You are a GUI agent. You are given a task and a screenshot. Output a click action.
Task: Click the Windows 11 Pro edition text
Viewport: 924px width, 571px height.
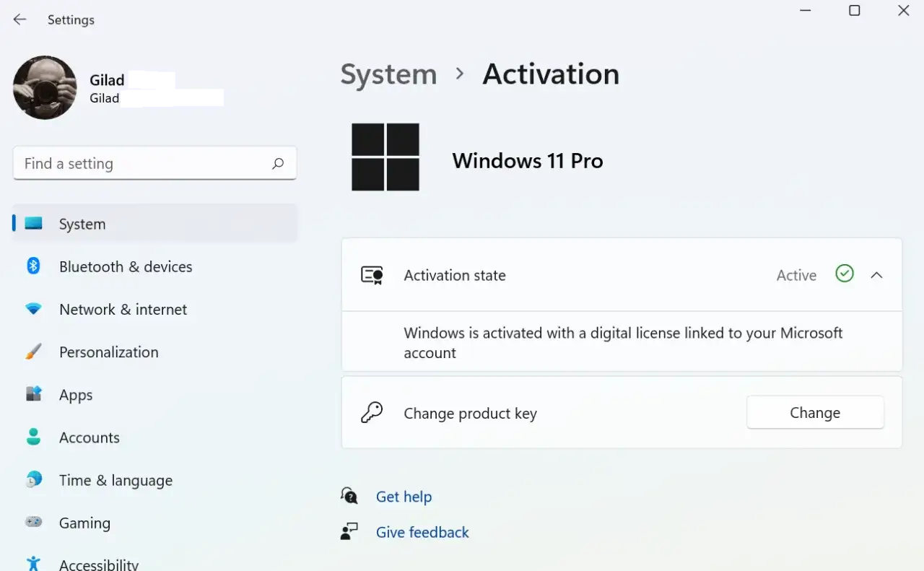click(528, 160)
